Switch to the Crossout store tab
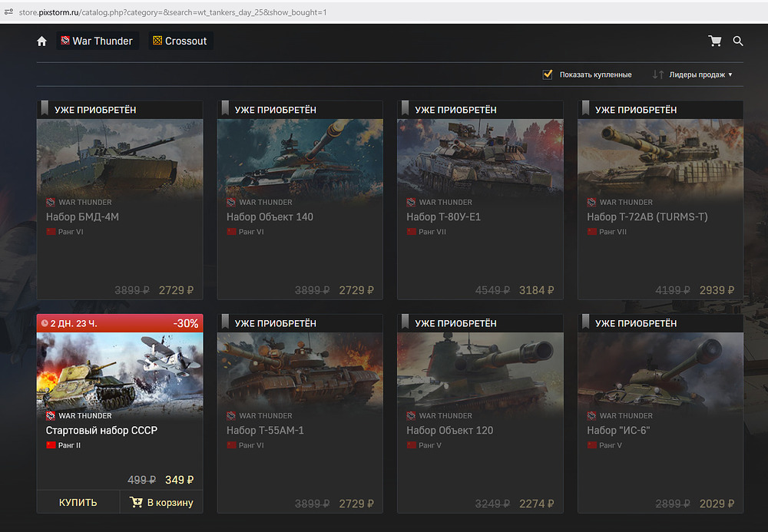 (180, 41)
